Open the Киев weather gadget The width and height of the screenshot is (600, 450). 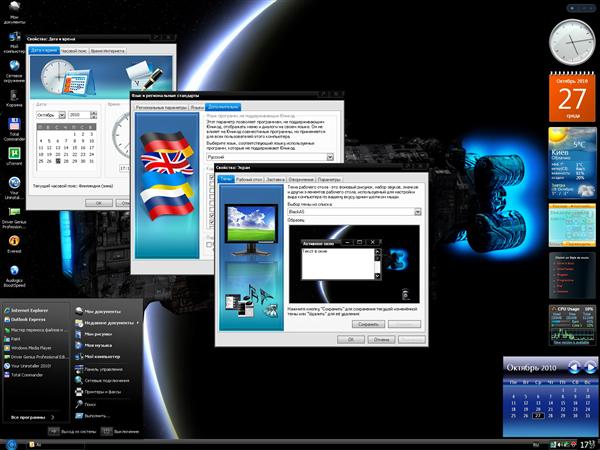tap(572, 163)
